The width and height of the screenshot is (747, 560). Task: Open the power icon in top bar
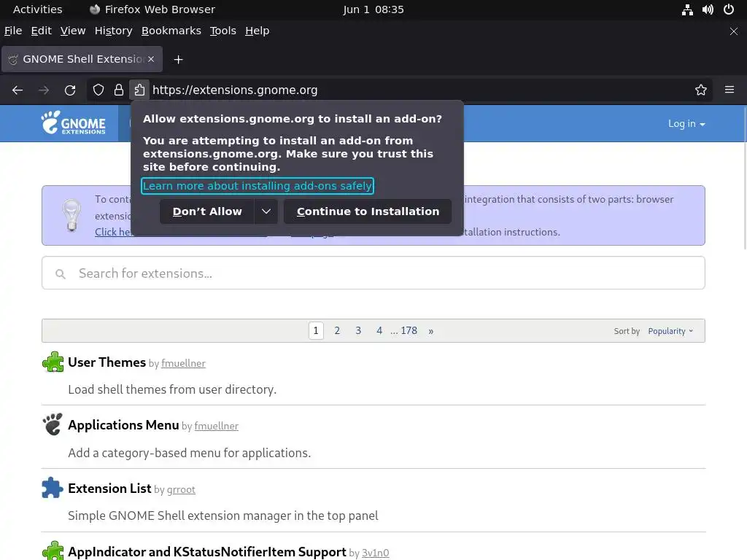pyautogui.click(x=729, y=9)
